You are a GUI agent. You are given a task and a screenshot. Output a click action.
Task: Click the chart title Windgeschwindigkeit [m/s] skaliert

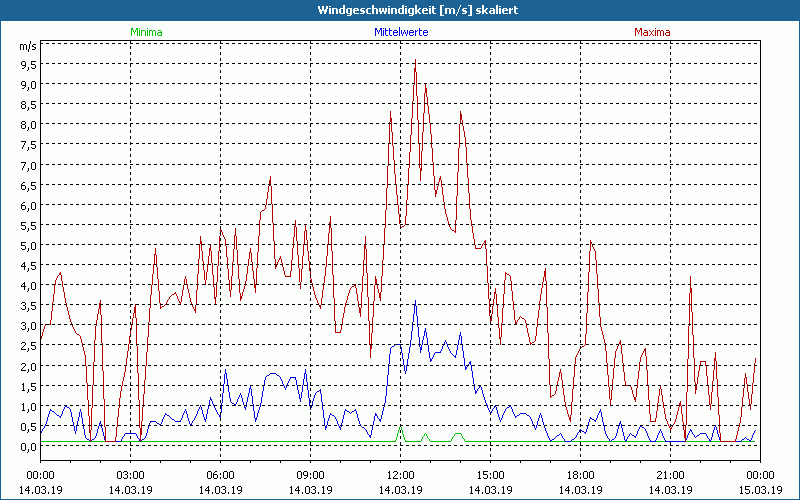[x=399, y=10]
